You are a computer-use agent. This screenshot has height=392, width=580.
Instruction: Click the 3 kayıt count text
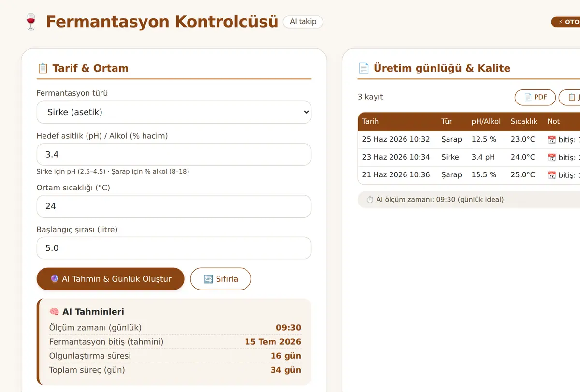(x=370, y=97)
